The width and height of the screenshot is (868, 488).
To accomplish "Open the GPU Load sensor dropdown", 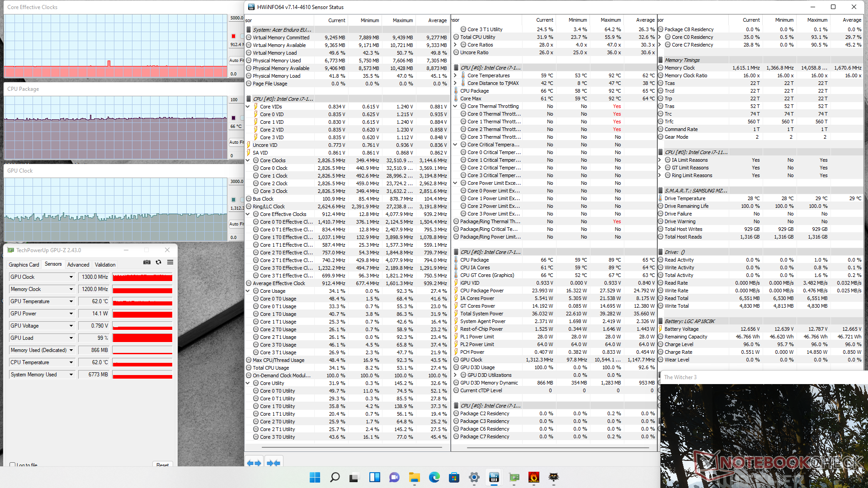I will 71,338.
